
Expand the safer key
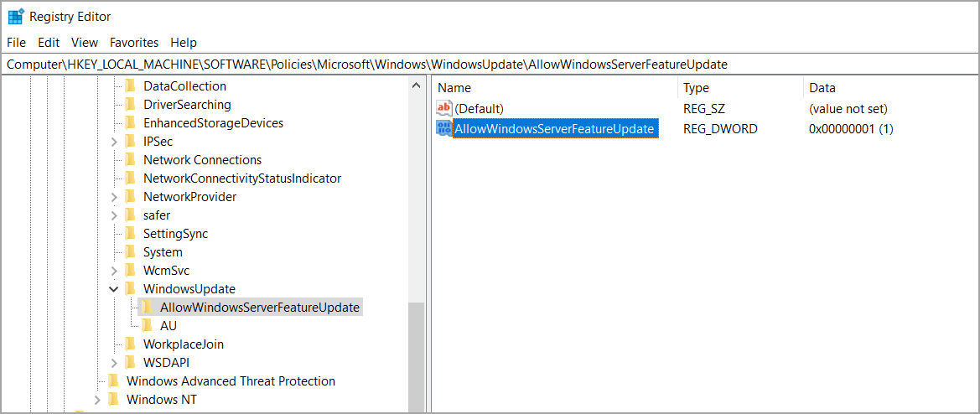114,215
